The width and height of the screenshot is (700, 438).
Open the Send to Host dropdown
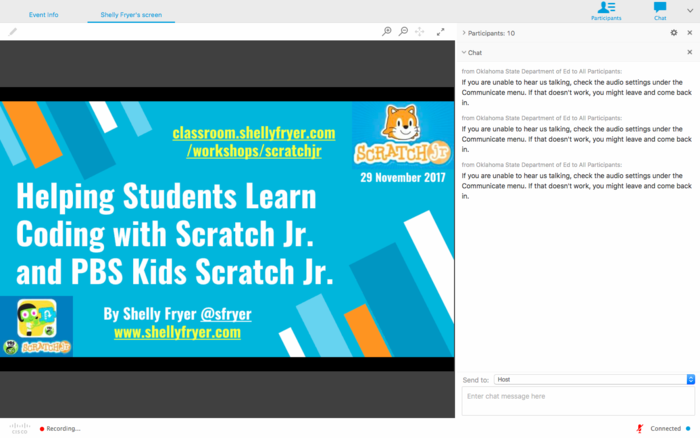(x=594, y=380)
